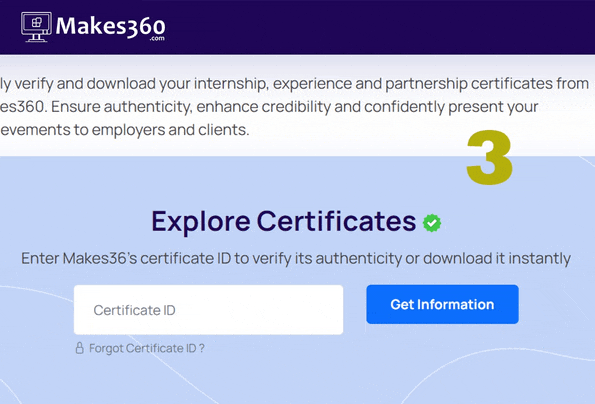The height and width of the screenshot is (404, 595).
Task: Focus the Certificate ID input field
Action: [x=208, y=310]
